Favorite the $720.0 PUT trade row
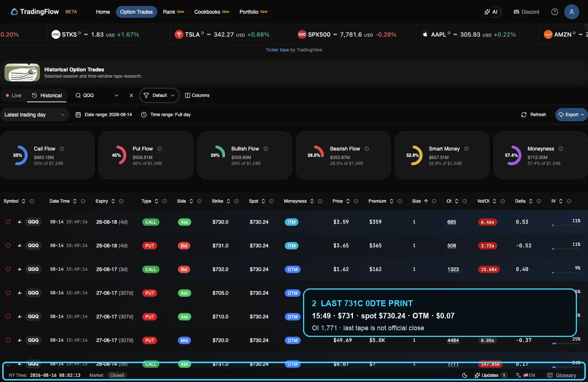 point(8,340)
